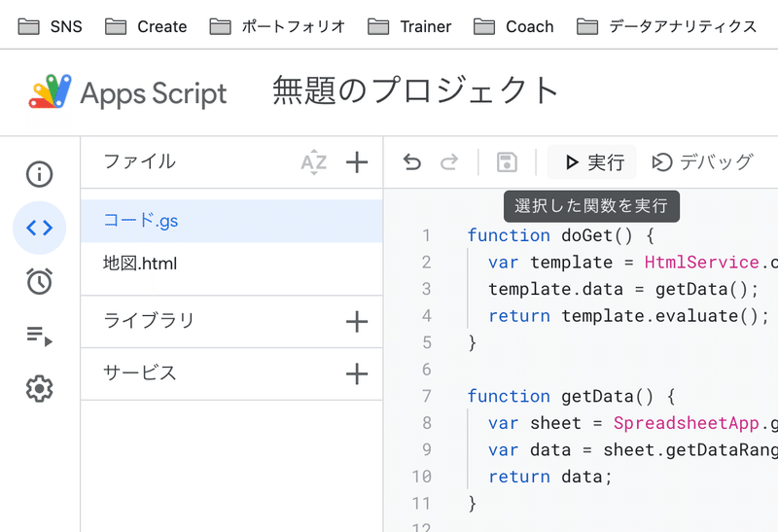Open the Triggers alarm clock icon

pyautogui.click(x=39, y=282)
